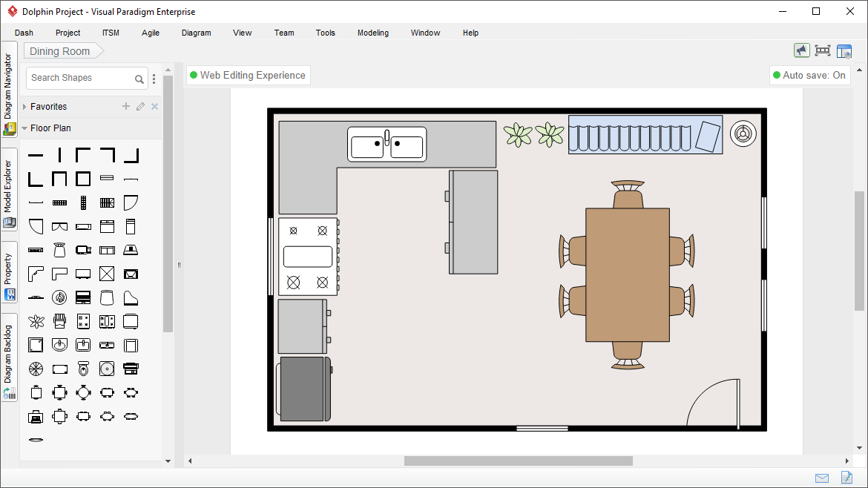Open the Help menu
Viewport: 868px width, 488px height.
[470, 33]
